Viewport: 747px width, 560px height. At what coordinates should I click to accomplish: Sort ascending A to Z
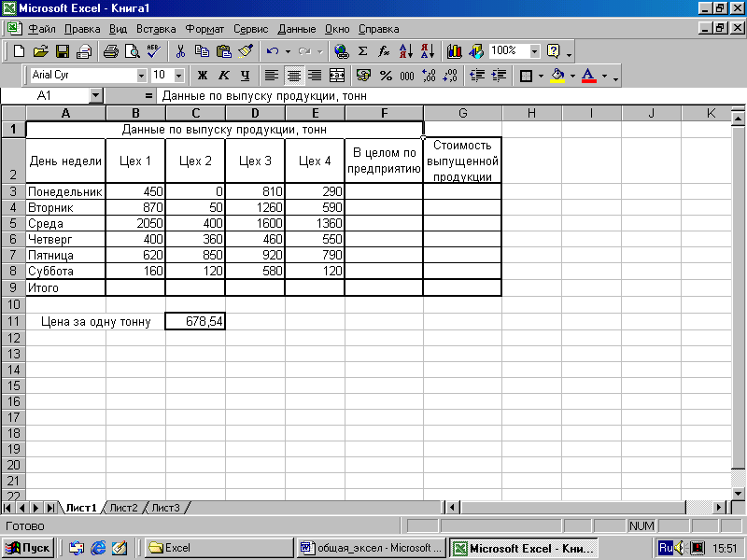click(x=406, y=51)
